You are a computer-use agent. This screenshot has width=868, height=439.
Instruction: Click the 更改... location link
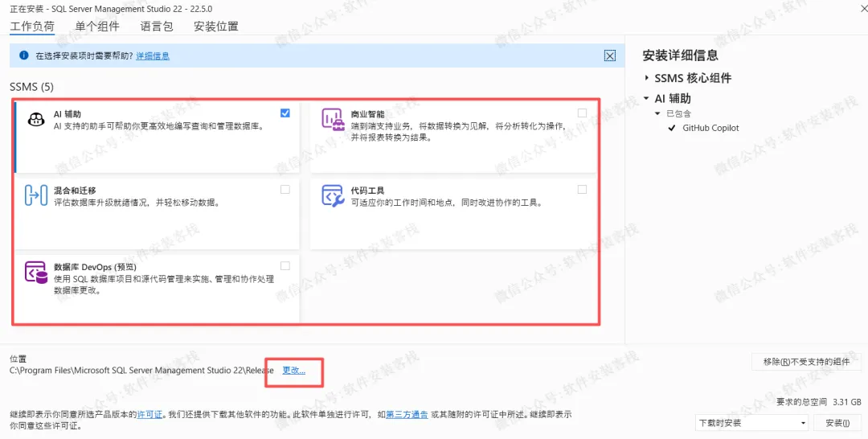point(294,371)
